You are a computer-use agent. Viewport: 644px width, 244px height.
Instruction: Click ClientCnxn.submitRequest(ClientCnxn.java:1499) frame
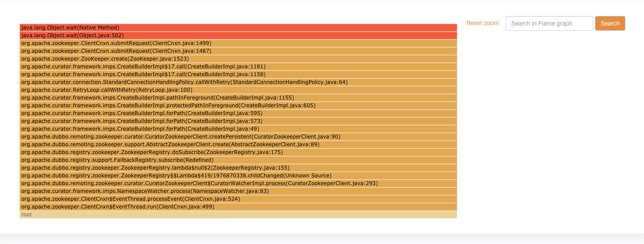click(x=238, y=43)
